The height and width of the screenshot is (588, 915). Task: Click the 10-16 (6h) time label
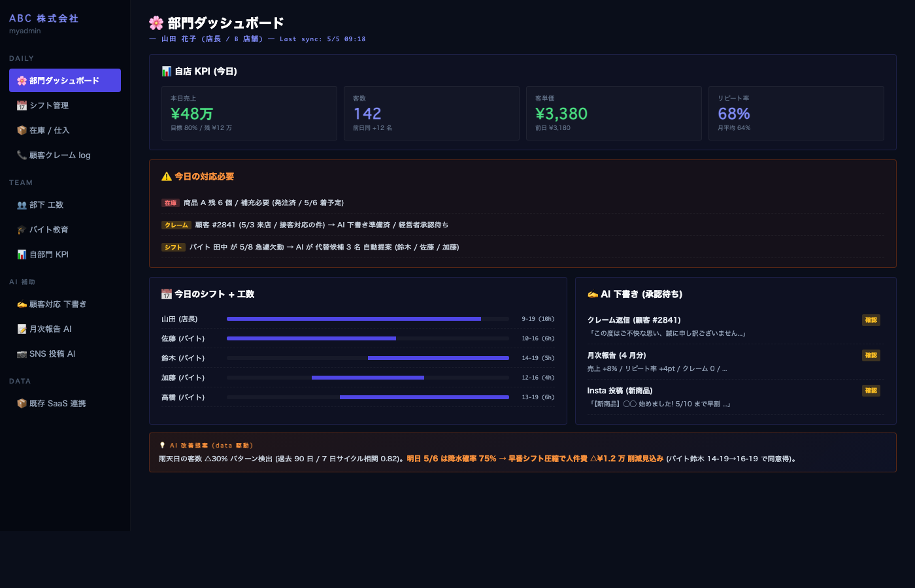point(538,338)
